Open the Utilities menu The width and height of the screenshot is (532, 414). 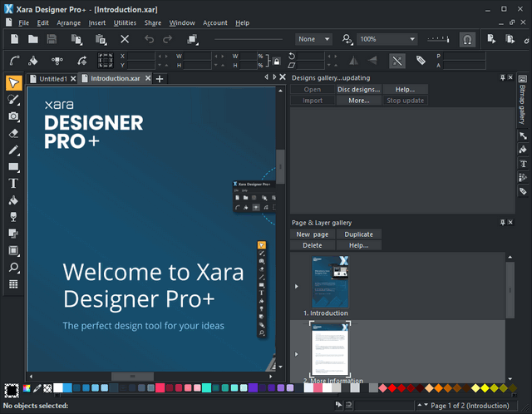(x=125, y=22)
